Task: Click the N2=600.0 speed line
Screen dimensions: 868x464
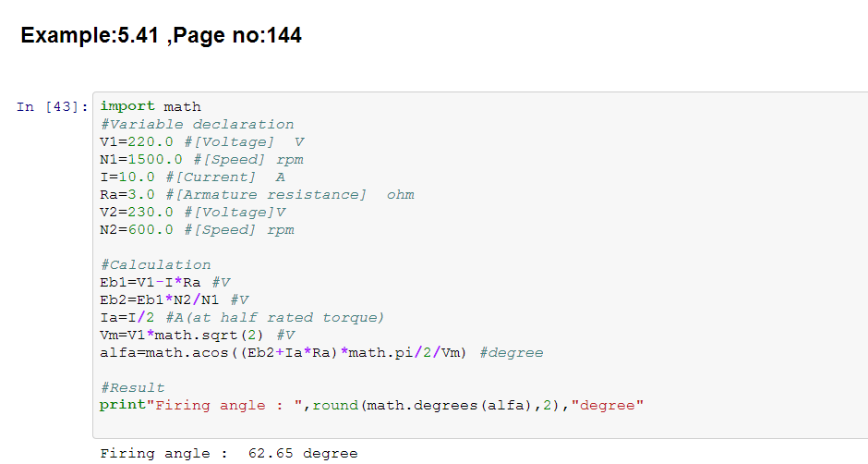Action: click(x=197, y=229)
